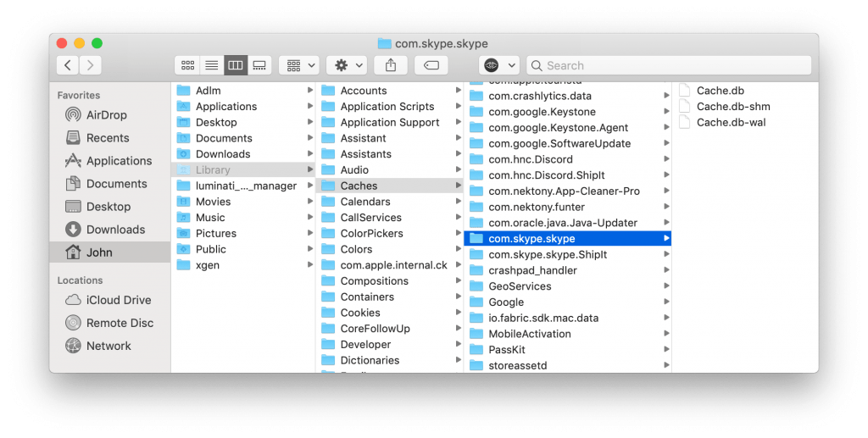
Task: Open iCloud Drive location
Action: 118,300
